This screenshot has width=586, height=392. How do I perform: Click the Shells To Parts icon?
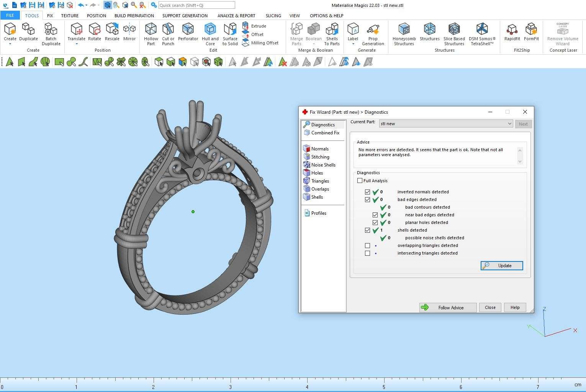(332, 34)
